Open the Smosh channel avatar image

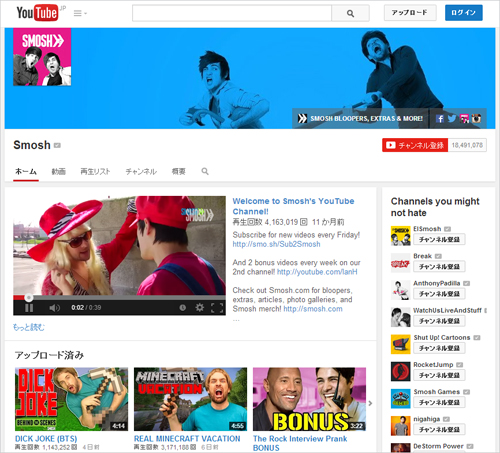click(x=42, y=57)
